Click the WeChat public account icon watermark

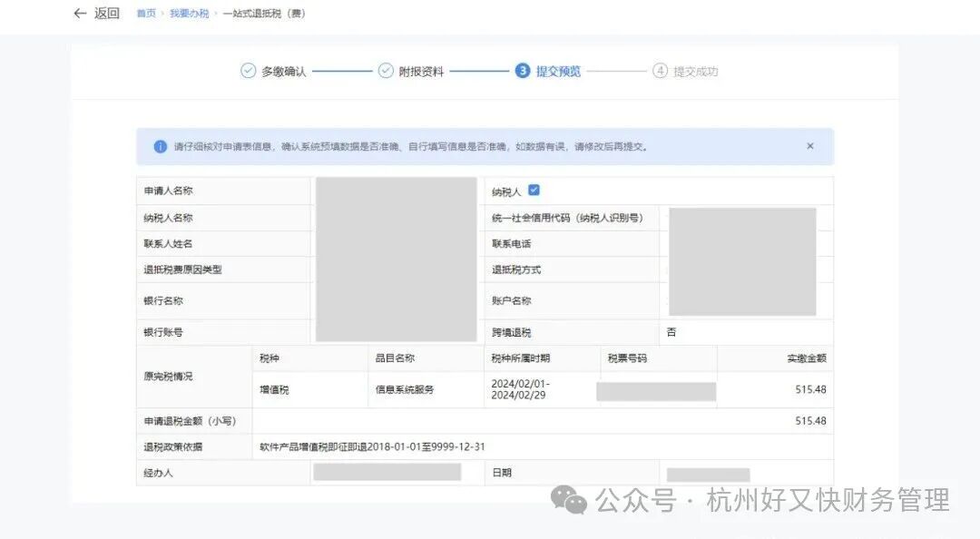pos(568,499)
